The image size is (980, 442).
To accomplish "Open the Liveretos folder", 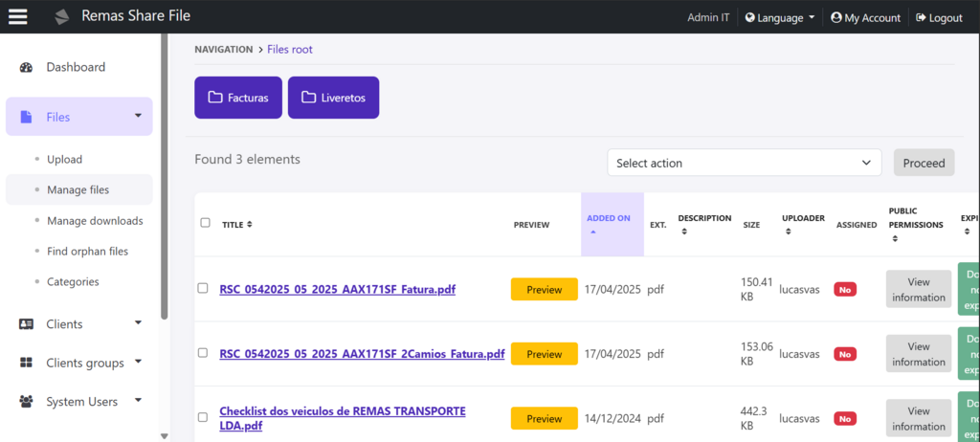I will 333,98.
